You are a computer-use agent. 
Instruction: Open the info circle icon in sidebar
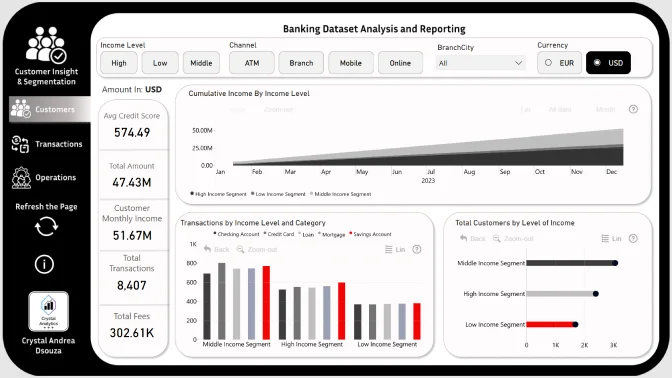(x=44, y=264)
